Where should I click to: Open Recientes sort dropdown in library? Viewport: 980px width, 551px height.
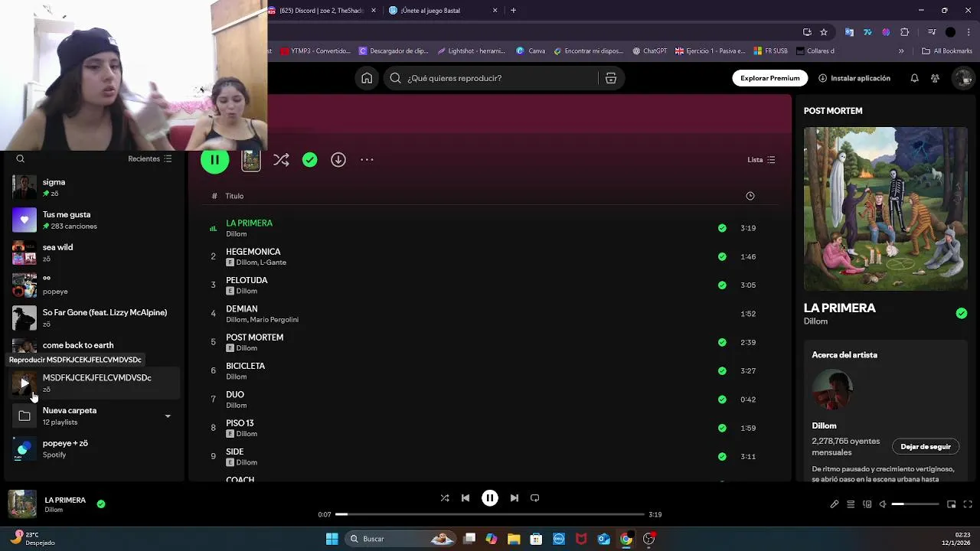(150, 159)
